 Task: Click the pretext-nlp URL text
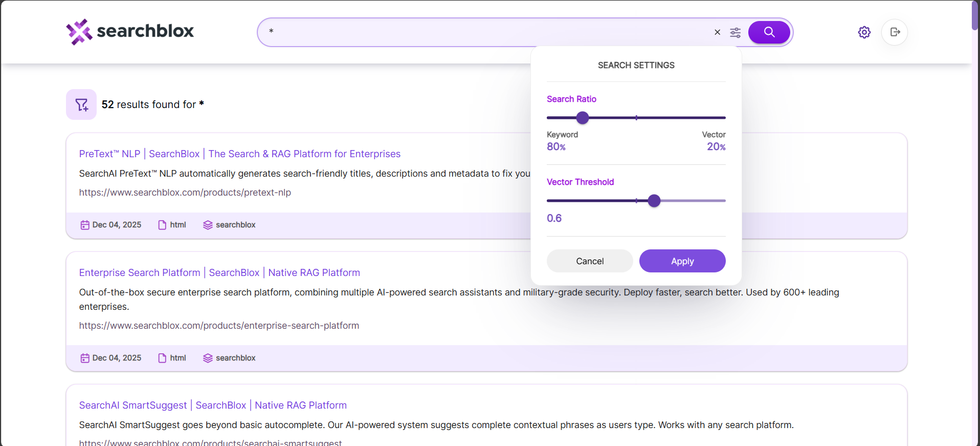(185, 193)
